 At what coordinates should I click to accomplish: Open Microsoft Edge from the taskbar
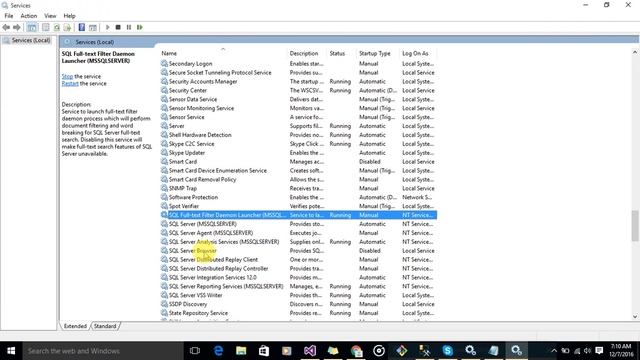[x=218, y=351]
